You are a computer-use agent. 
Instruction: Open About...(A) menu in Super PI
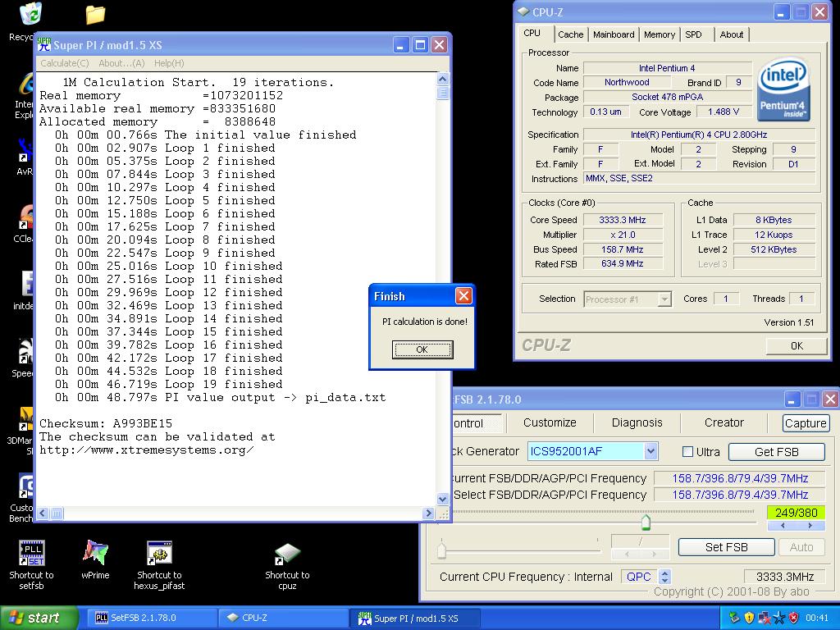(x=121, y=63)
